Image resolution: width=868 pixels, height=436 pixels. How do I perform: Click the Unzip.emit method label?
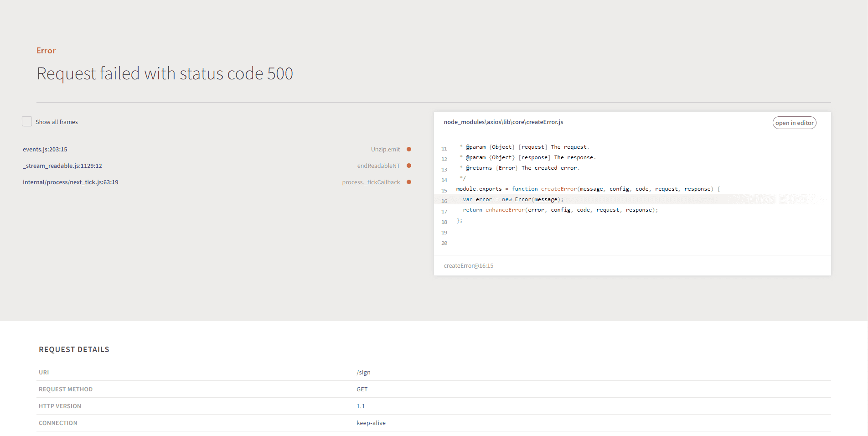[385, 149]
